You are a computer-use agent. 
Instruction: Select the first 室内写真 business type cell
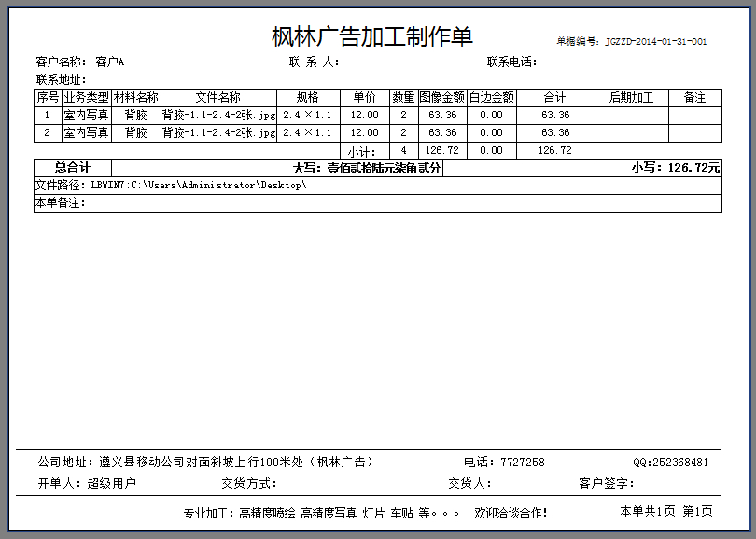click(x=87, y=114)
